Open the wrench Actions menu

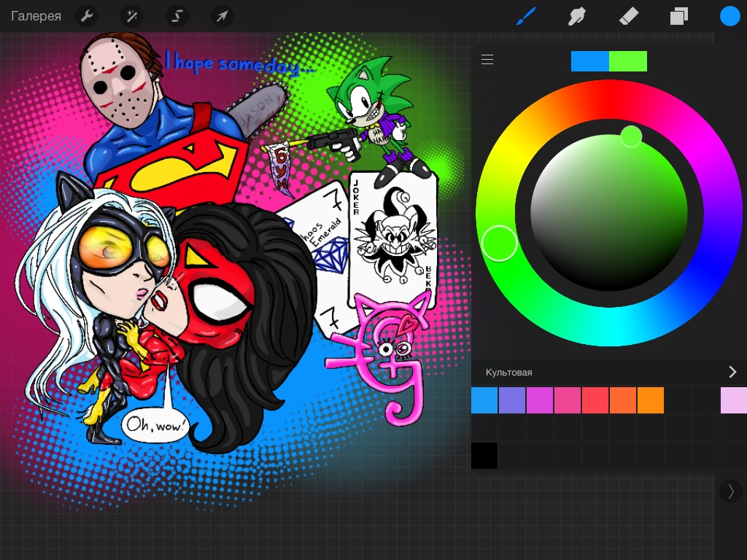point(87,16)
